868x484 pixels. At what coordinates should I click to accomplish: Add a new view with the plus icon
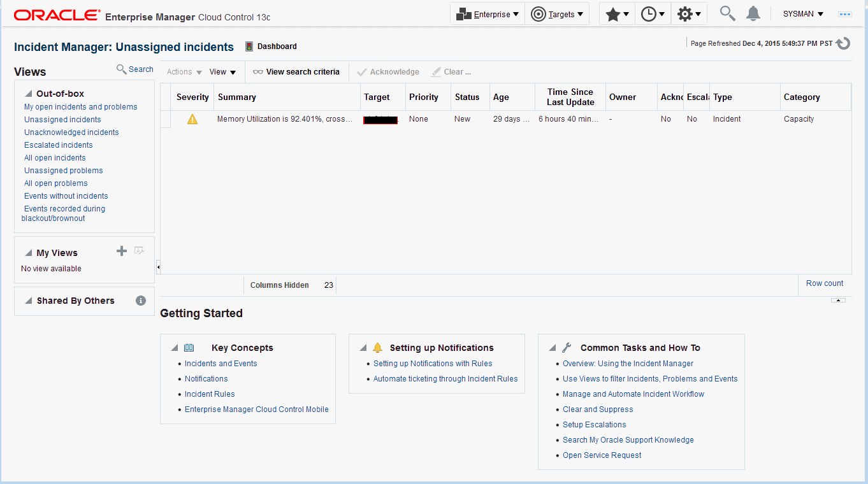point(122,252)
